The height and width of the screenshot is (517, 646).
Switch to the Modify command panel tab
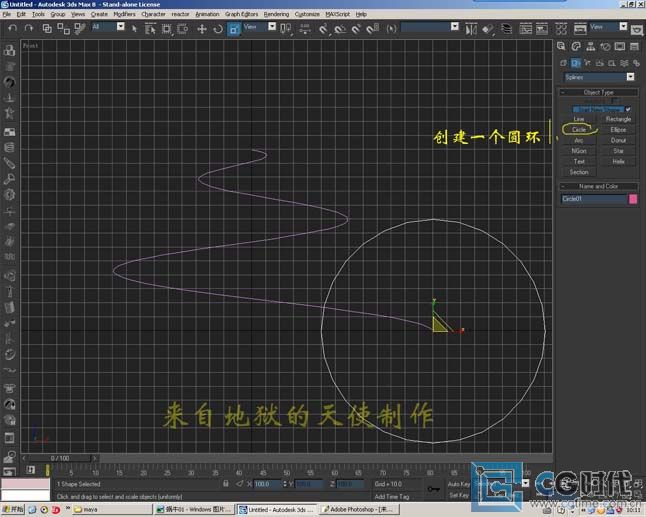576,47
